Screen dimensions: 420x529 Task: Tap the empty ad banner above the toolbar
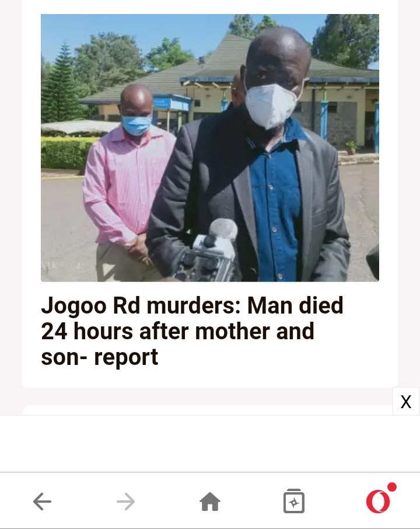210,443
